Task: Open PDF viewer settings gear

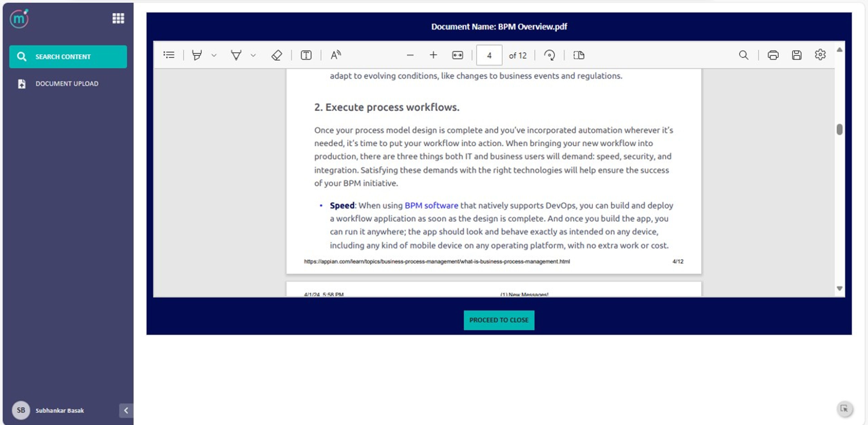Action: pyautogui.click(x=820, y=55)
